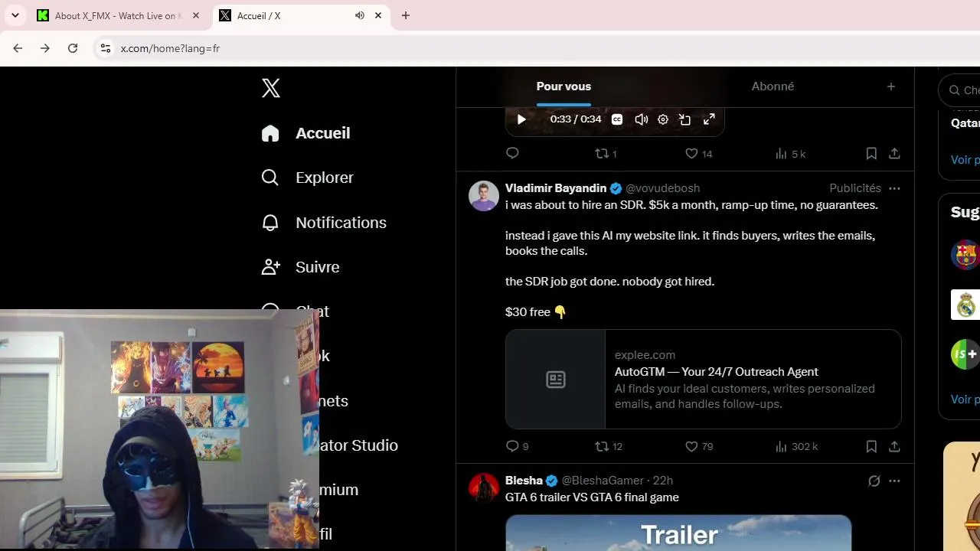Like Vladimir's post with 79 likes
Image resolution: width=980 pixels, height=551 pixels.
(x=698, y=446)
